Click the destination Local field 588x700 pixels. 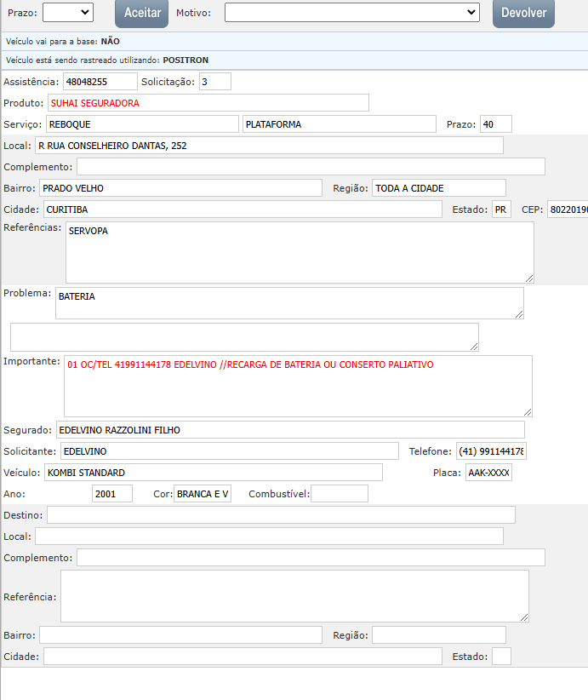pos(270,536)
